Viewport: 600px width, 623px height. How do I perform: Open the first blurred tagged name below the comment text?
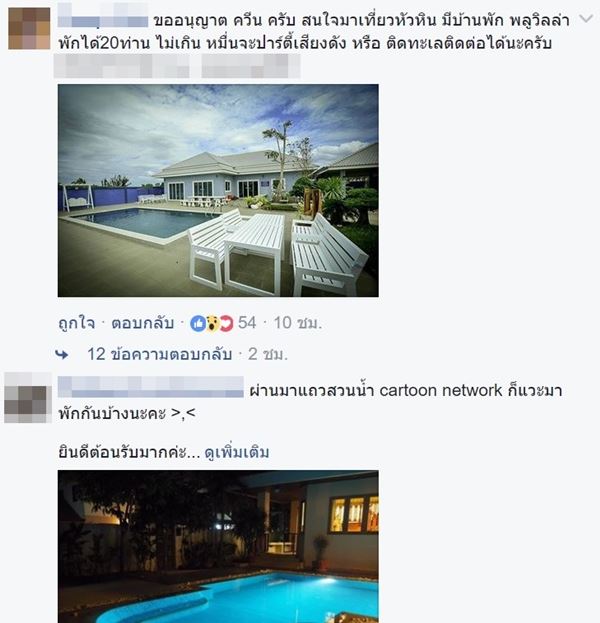tap(121, 66)
